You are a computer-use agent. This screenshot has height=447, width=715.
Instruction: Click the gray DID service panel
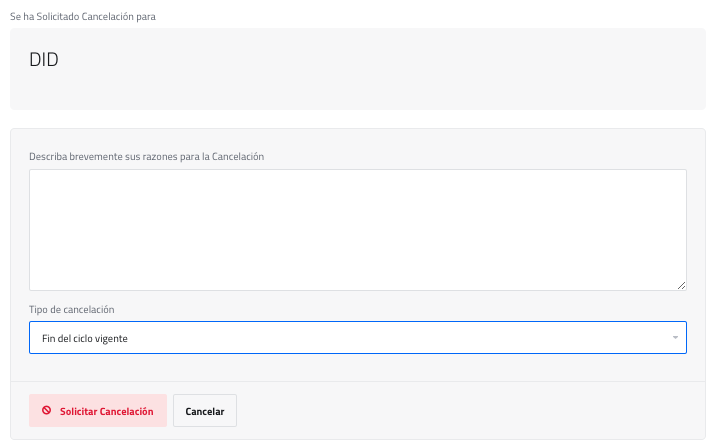pyautogui.click(x=400, y=80)
